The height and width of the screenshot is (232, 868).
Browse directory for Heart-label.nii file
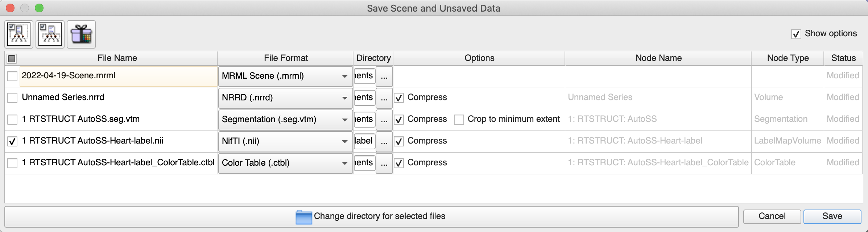384,141
